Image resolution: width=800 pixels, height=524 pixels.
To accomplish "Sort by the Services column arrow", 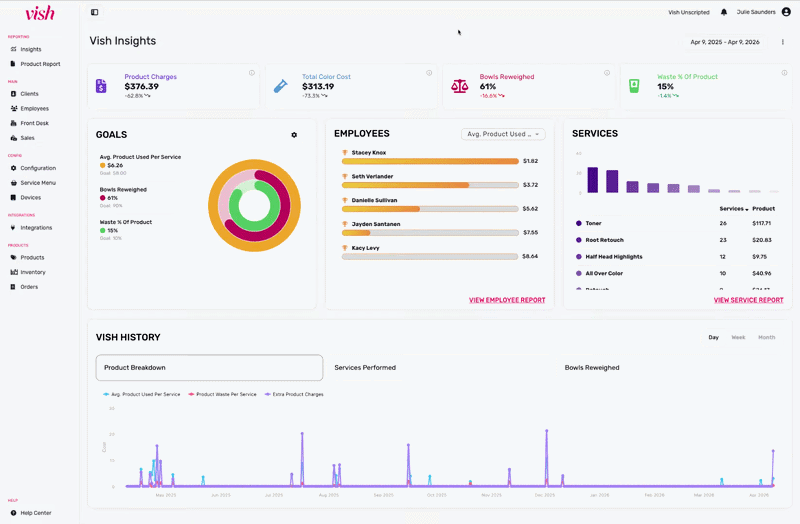I will click(x=747, y=209).
